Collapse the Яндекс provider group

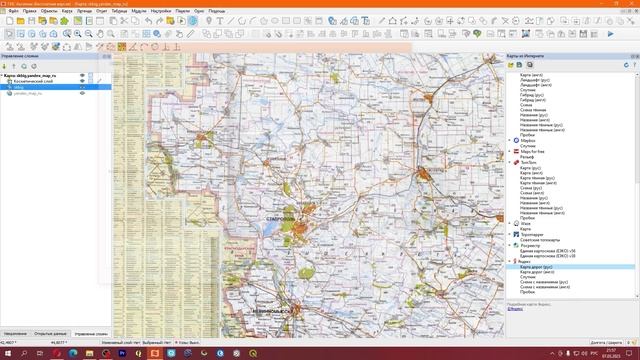click(510, 261)
